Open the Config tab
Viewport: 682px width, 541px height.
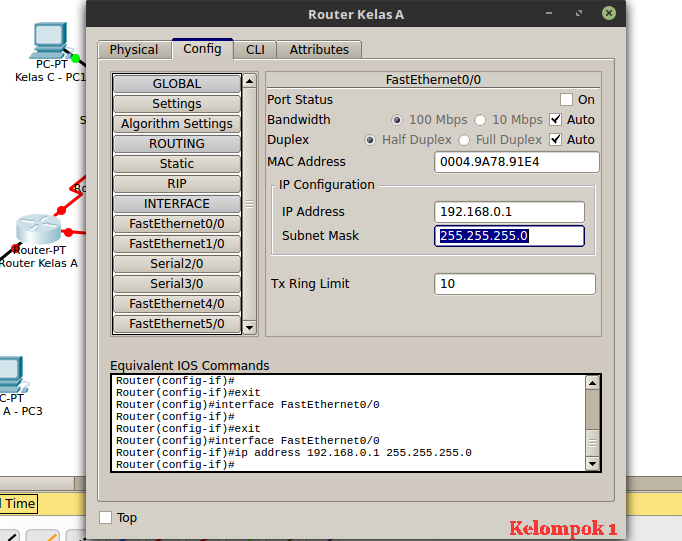point(202,49)
